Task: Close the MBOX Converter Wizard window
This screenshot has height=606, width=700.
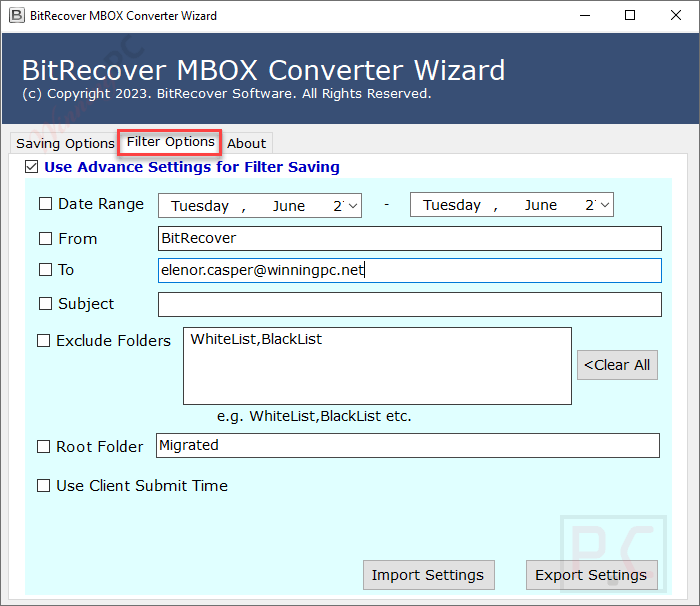Action: [675, 16]
